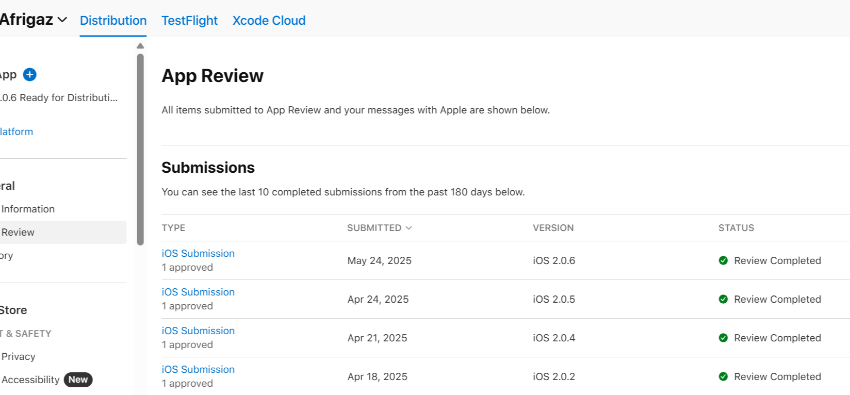The height and width of the screenshot is (395, 850).
Task: Open the Xcode Cloud tab
Action: pos(269,21)
